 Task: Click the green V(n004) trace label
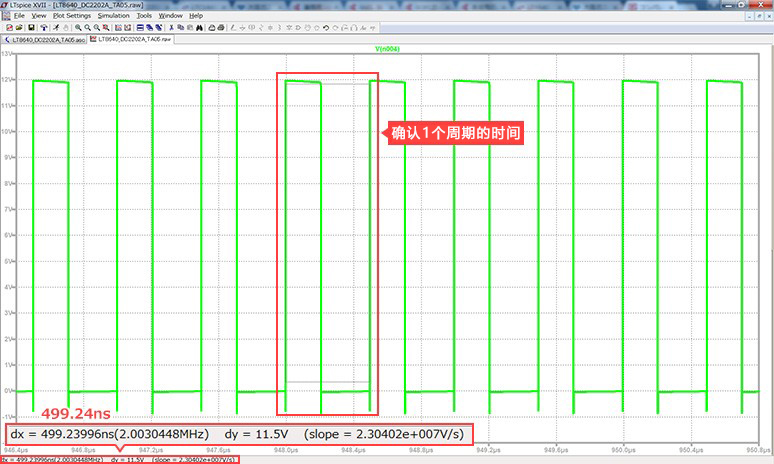point(387,48)
